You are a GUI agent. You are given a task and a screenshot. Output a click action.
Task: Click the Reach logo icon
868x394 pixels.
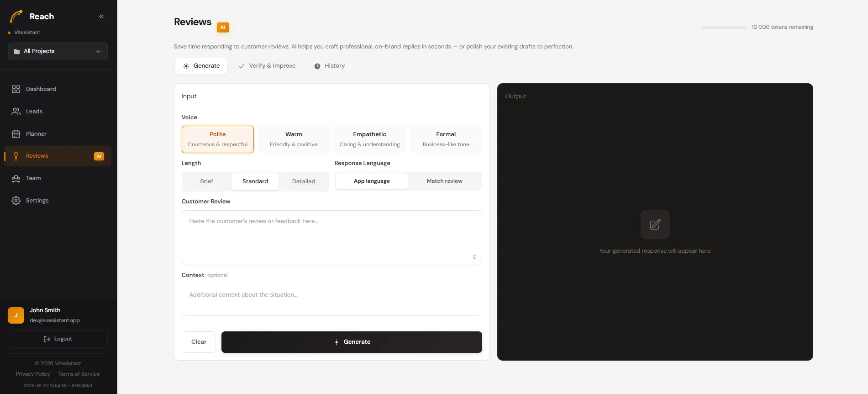click(16, 16)
